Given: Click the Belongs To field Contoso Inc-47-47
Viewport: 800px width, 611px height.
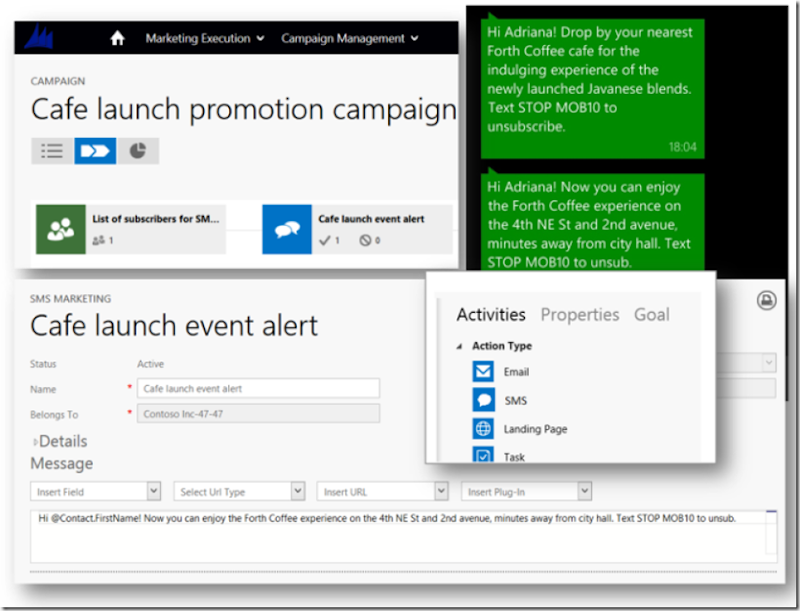Looking at the screenshot, I should 258,414.
